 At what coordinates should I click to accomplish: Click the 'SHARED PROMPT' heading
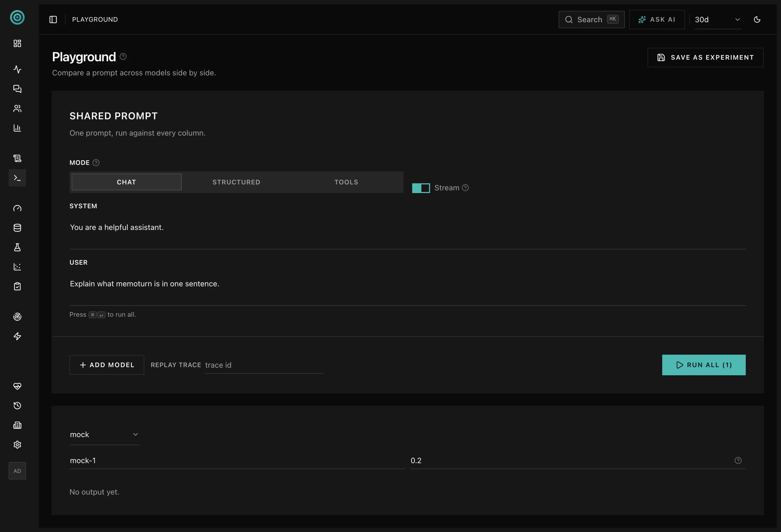pos(114,116)
